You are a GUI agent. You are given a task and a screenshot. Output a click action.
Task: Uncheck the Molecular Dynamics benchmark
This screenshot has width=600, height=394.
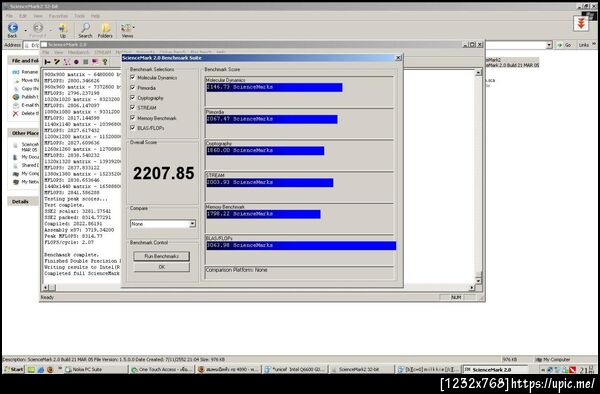coord(133,77)
